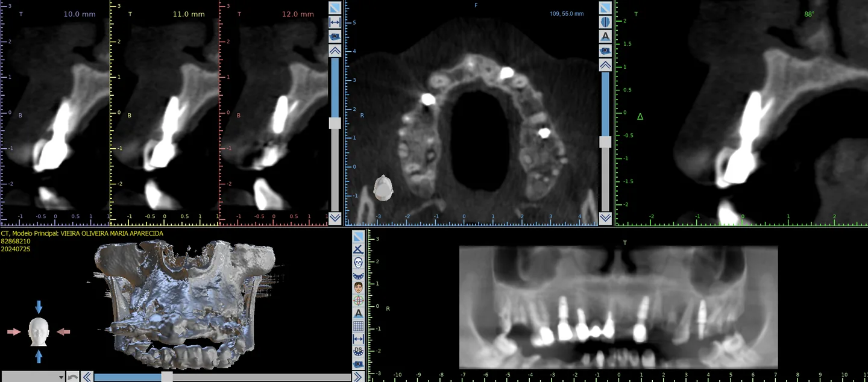Click the snapshot camera icon in cross-section toolbar

(x=335, y=36)
